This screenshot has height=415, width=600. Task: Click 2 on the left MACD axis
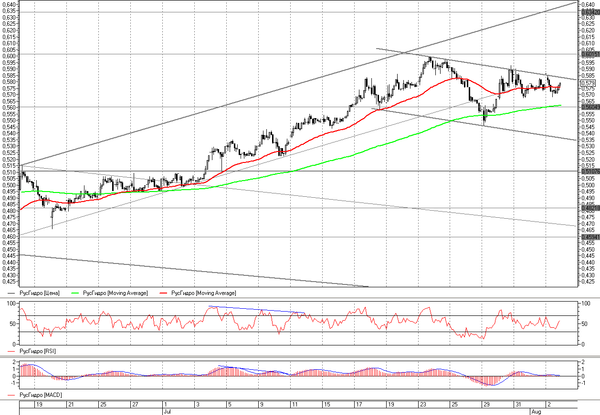pos(14,362)
